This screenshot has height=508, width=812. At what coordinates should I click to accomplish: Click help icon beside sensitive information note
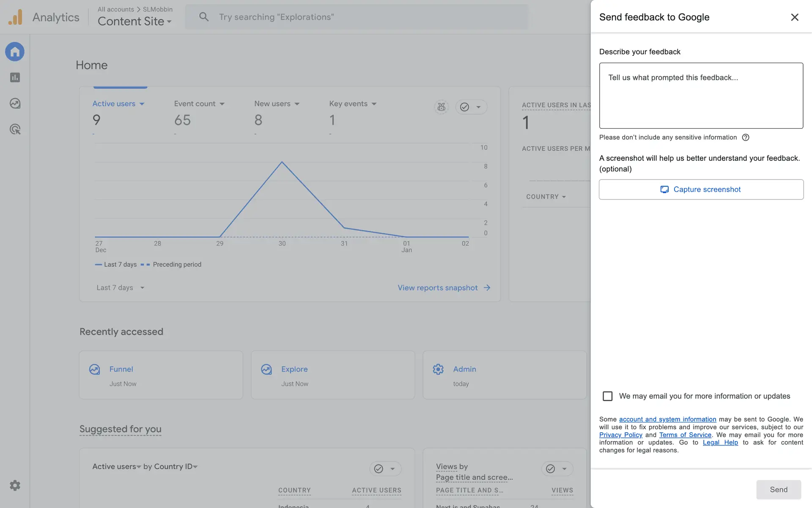tap(746, 137)
